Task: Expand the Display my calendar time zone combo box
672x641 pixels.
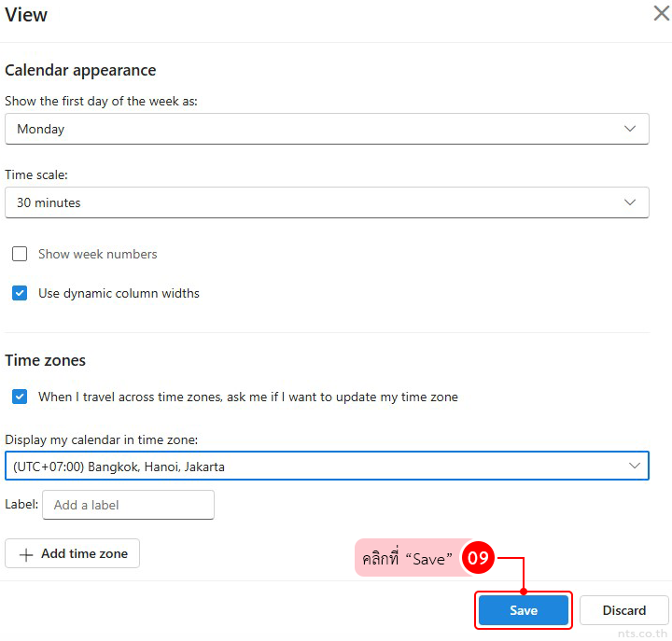Action: click(x=327, y=466)
